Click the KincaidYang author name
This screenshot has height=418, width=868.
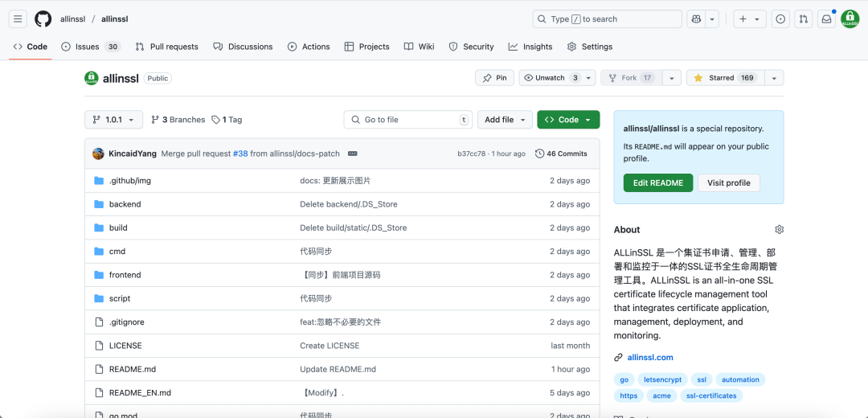pyautogui.click(x=133, y=154)
